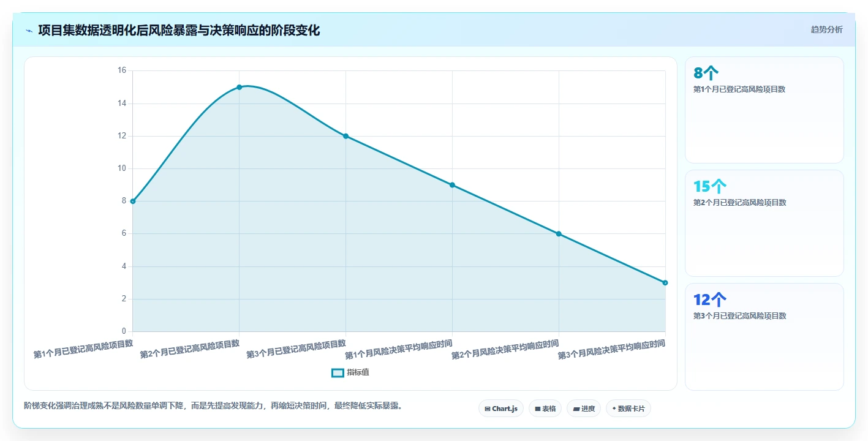This screenshot has height=441, width=868.
Task: Open the 8个 data card
Action: [764, 110]
